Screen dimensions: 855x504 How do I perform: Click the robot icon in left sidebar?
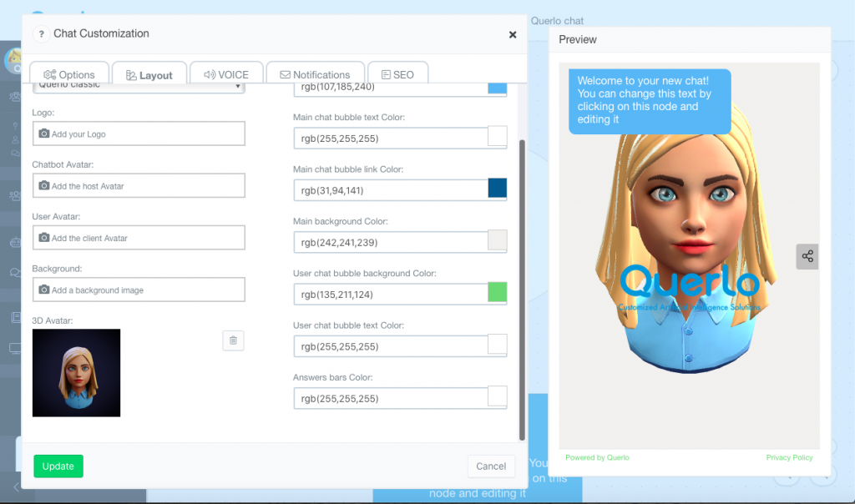coord(15,243)
